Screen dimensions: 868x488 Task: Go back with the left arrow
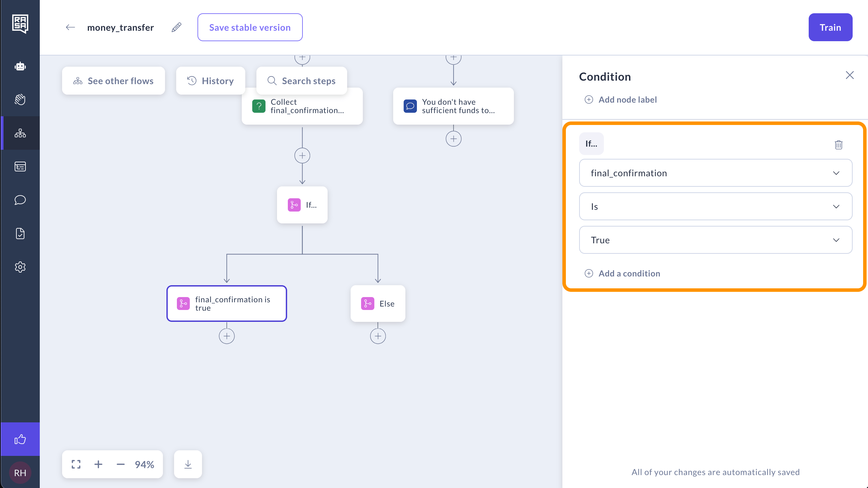[x=70, y=27]
